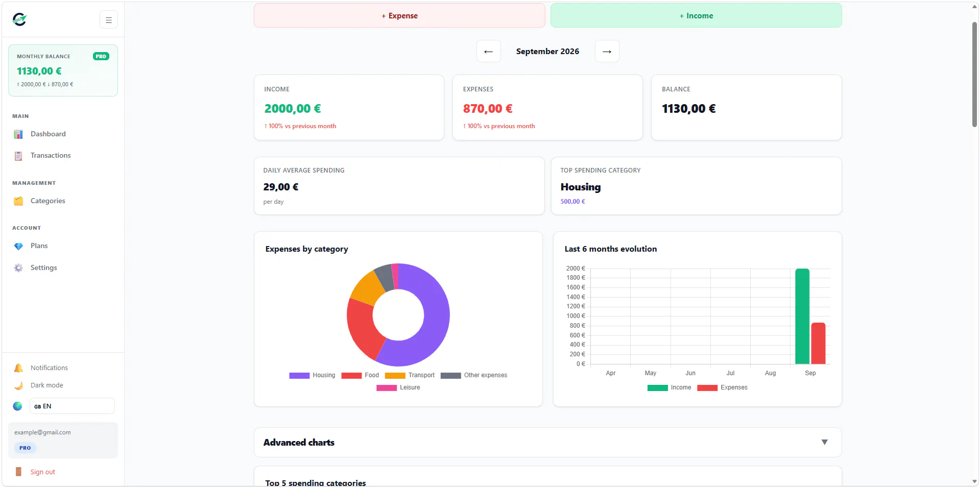The image size is (980, 488).
Task: Toggle Housing legend in expenses chart
Action: [x=312, y=375]
